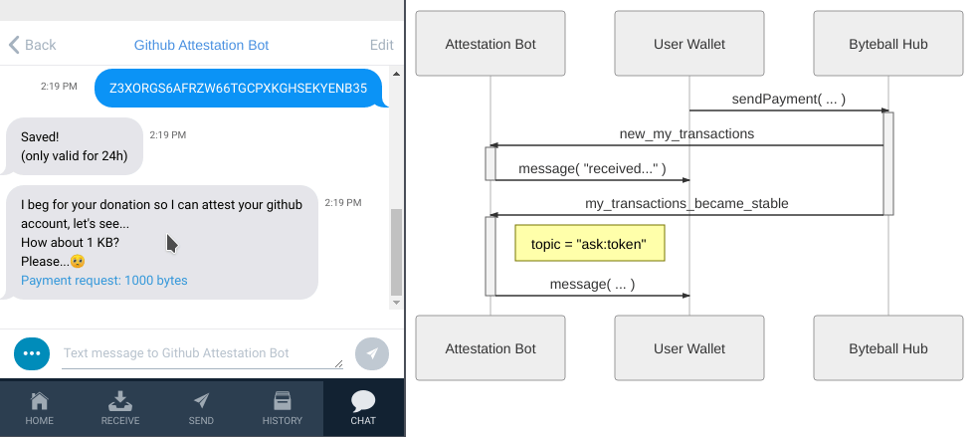Click the pleading face emoji

point(78,262)
